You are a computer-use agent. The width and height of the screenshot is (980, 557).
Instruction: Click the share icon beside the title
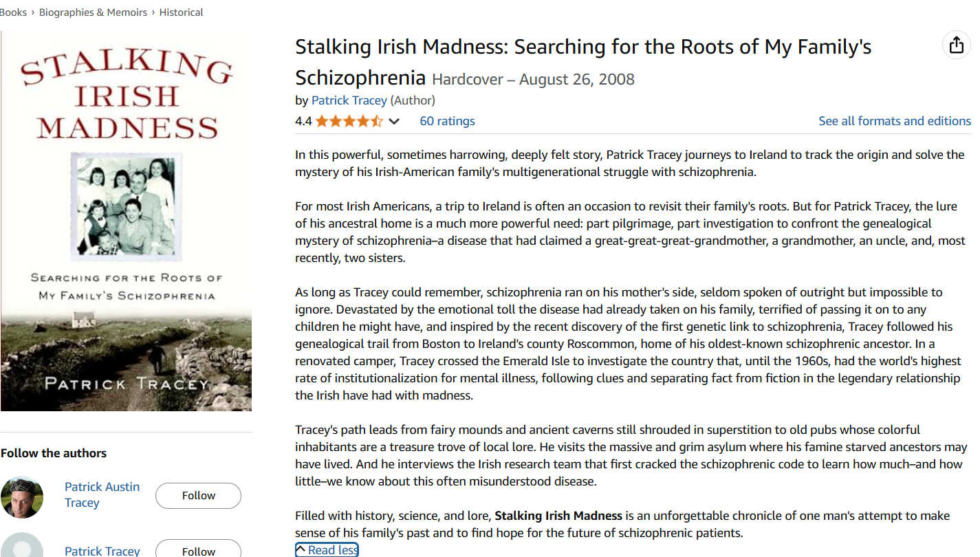point(956,45)
